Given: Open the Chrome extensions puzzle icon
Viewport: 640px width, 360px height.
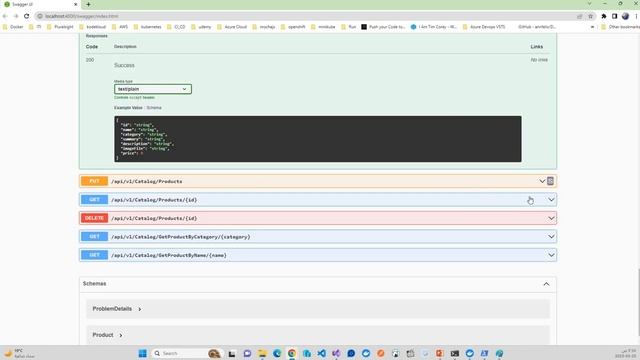Looking at the screenshot, I should pyautogui.click(x=604, y=16).
